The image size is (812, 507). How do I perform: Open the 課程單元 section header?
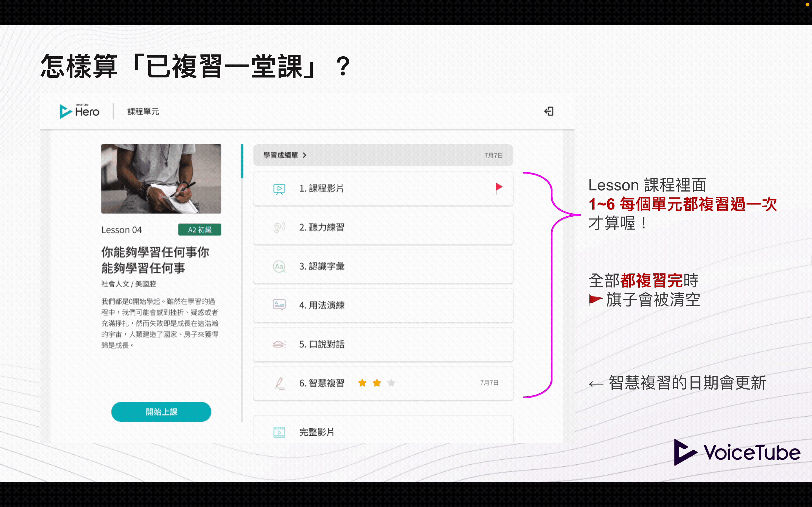[143, 111]
